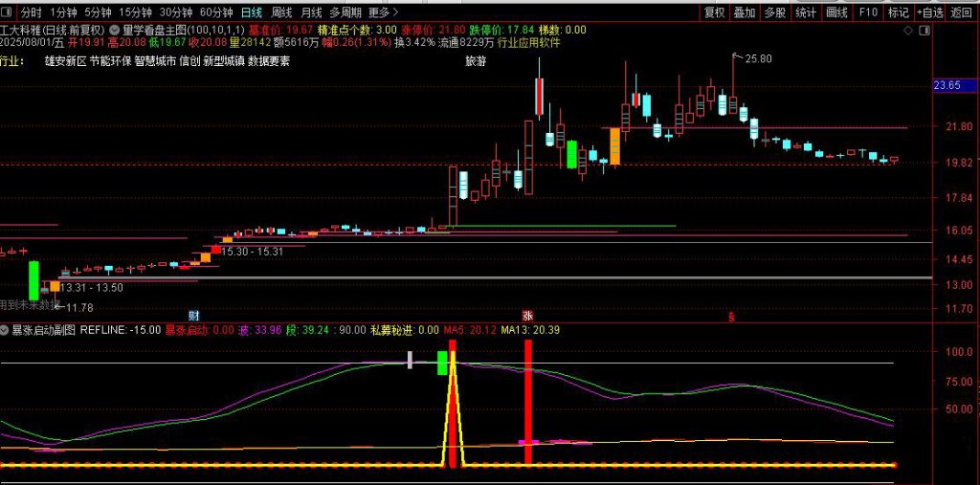
Task: Switch to the 周线 weekly chart tab
Action: pyautogui.click(x=282, y=12)
